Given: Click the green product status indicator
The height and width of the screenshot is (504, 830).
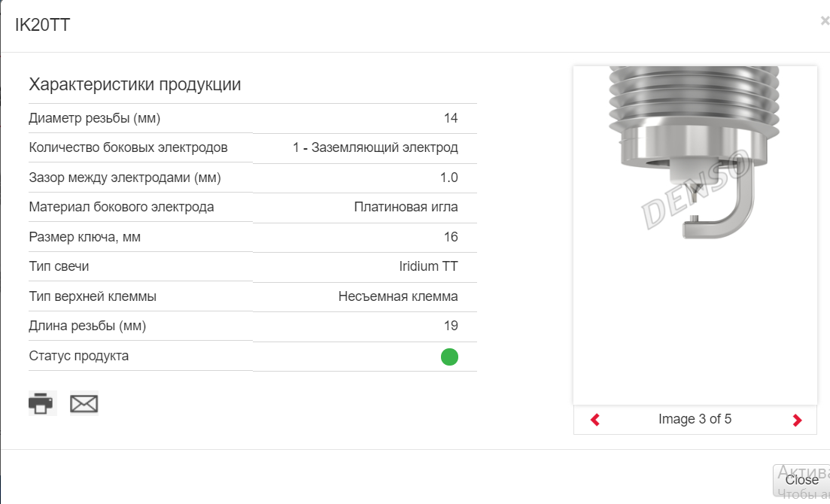Looking at the screenshot, I should pos(449,357).
